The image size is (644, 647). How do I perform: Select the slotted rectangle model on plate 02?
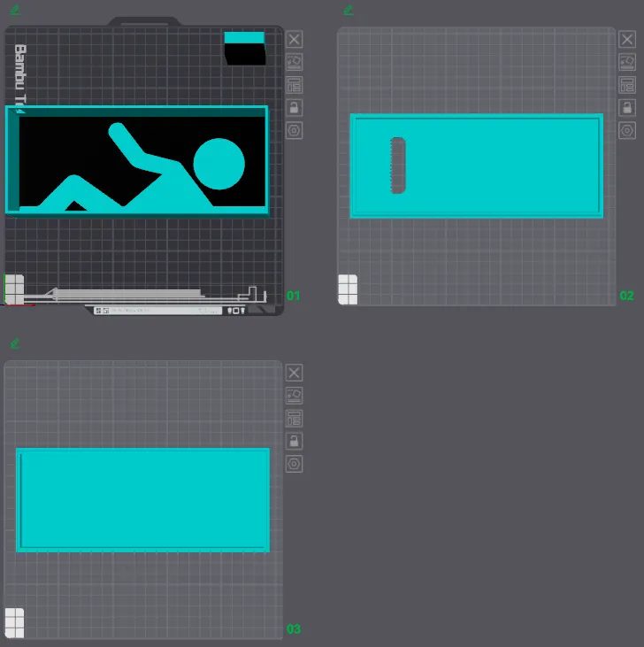pyautogui.click(x=477, y=166)
